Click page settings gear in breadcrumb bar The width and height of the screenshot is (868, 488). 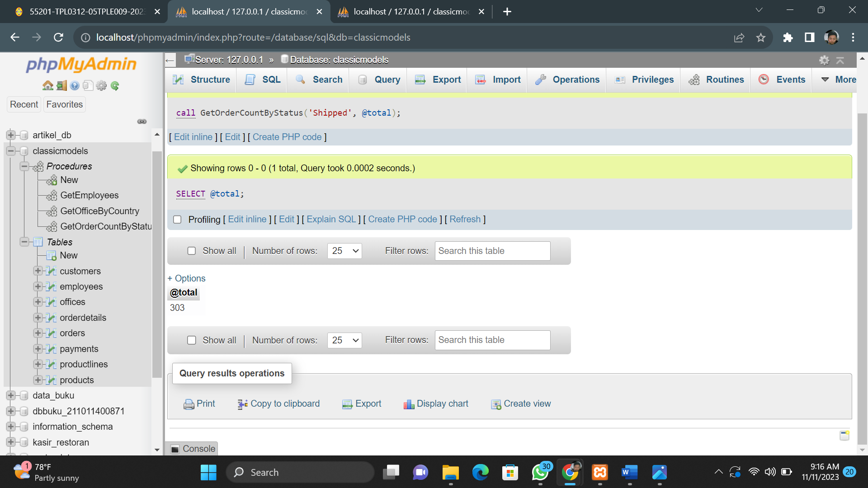824,60
